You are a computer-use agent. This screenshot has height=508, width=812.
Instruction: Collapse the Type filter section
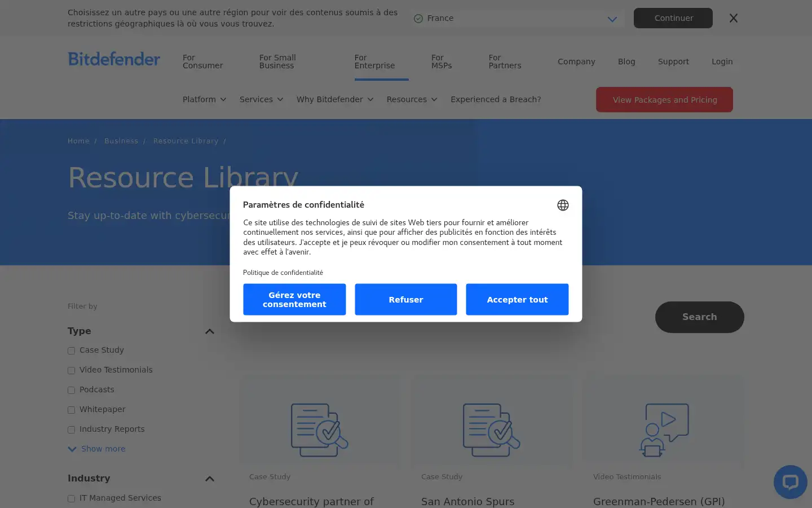[x=210, y=331]
